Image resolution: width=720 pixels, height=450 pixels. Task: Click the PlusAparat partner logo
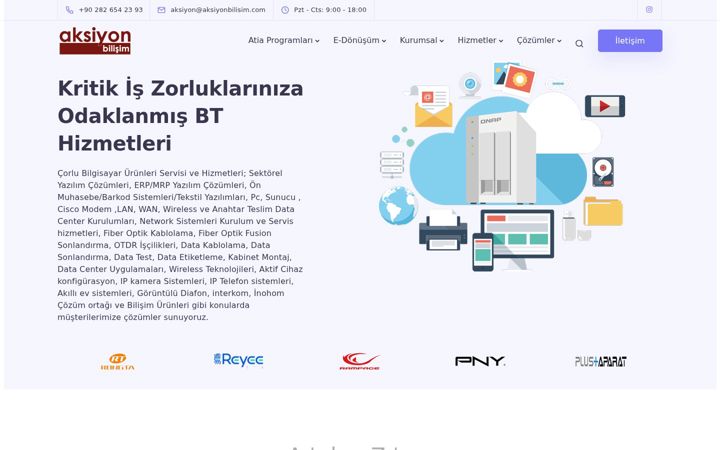pyautogui.click(x=601, y=361)
